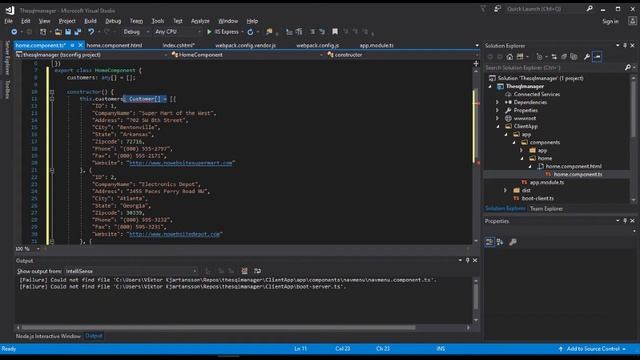The width and height of the screenshot is (640, 360).
Task: Toggle Preview Selected Items in Solution Explorer
Action: pyautogui.click(x=597, y=57)
